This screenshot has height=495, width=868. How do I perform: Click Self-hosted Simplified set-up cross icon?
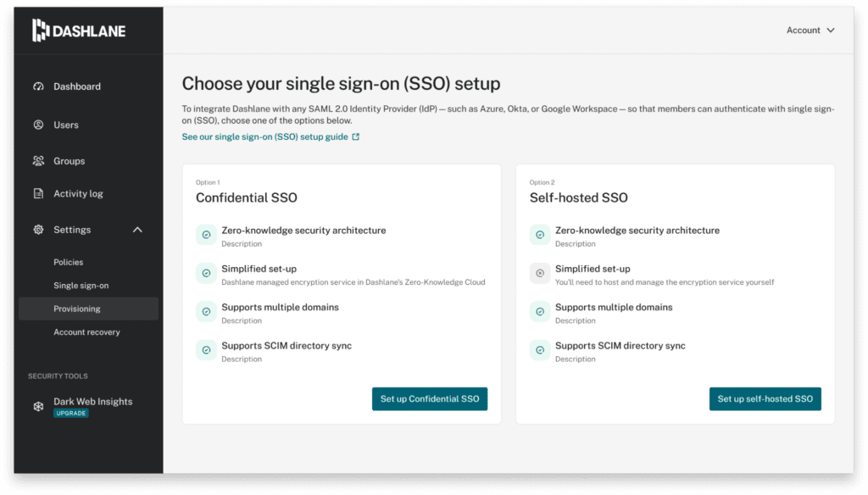[x=540, y=273]
